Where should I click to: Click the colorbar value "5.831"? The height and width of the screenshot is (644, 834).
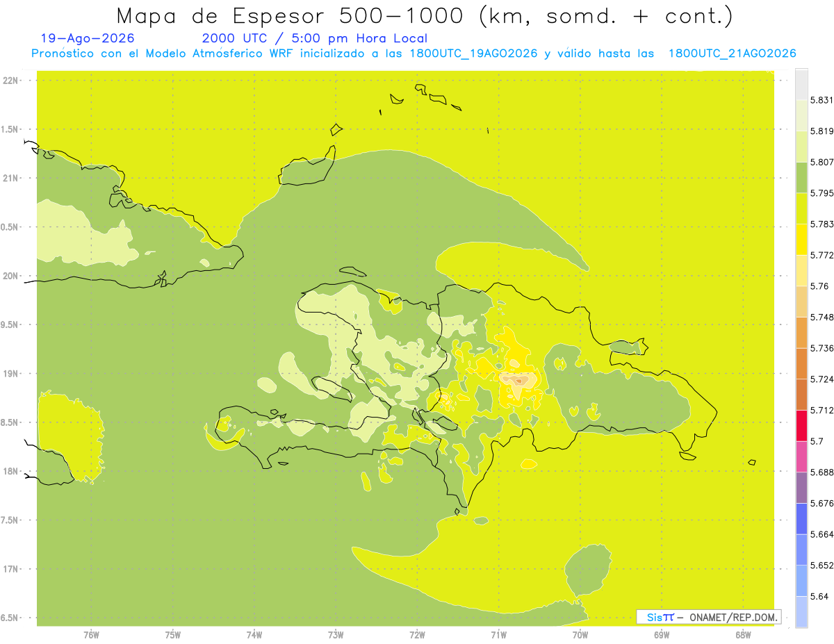click(821, 100)
